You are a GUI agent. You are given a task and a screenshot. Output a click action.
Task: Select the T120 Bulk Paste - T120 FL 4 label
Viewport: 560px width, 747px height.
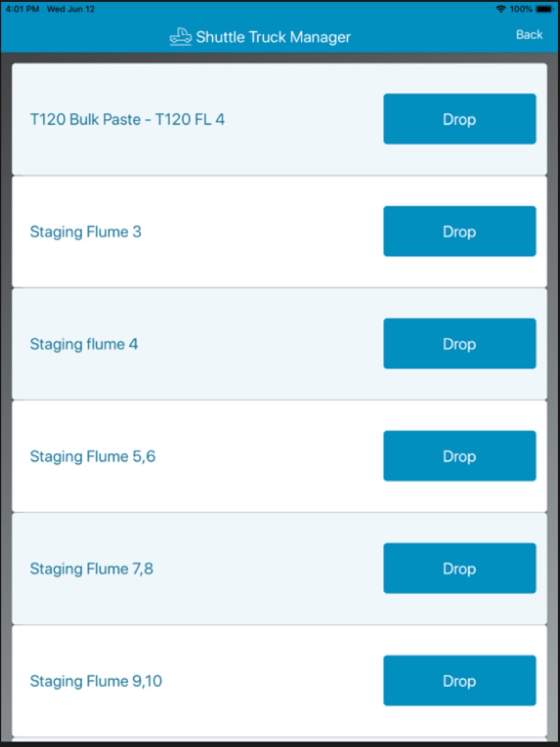pyautogui.click(x=127, y=119)
